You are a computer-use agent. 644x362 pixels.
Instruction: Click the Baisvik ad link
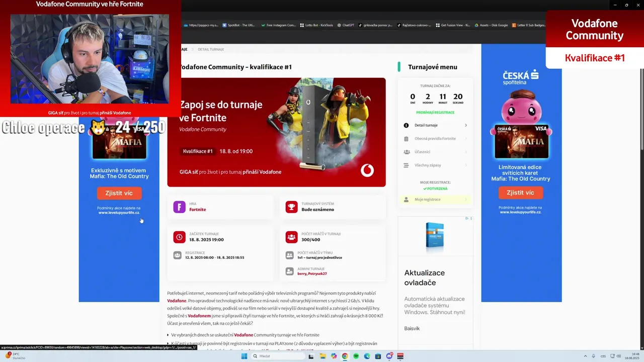412,328
